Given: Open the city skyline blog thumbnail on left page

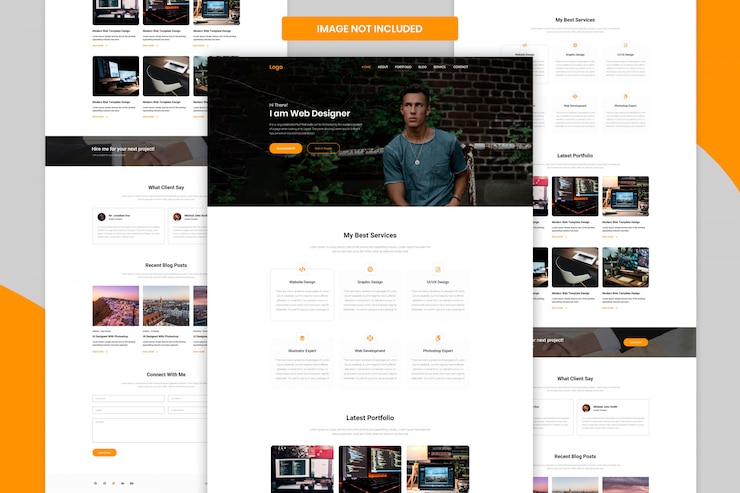Looking at the screenshot, I should pos(166,306).
